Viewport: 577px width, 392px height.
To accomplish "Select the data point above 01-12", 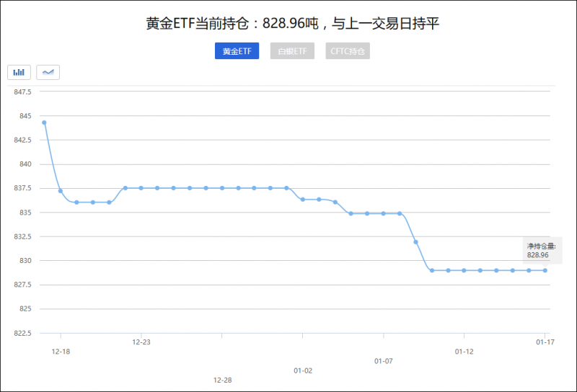I will tap(464, 270).
